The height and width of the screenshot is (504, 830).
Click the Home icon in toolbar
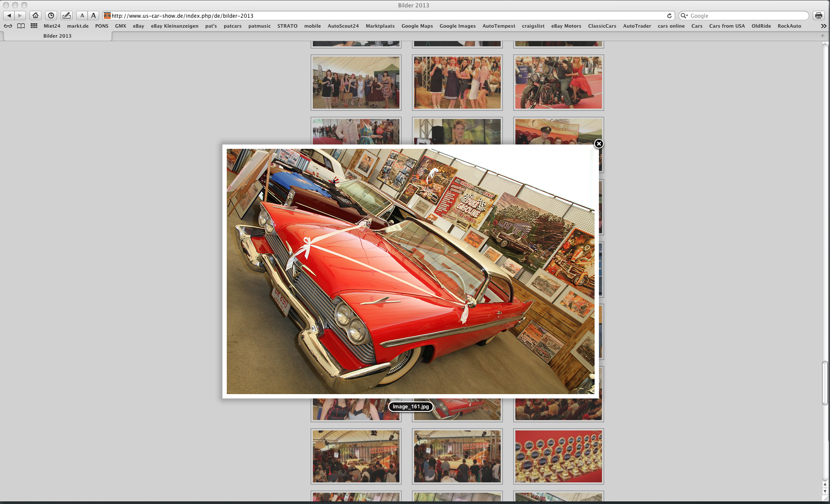point(35,16)
